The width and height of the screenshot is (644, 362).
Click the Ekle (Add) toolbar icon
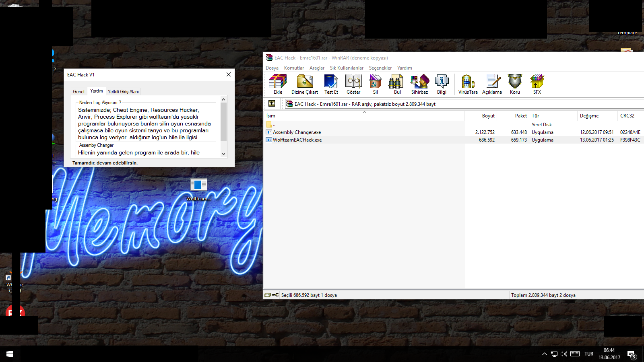(x=278, y=84)
